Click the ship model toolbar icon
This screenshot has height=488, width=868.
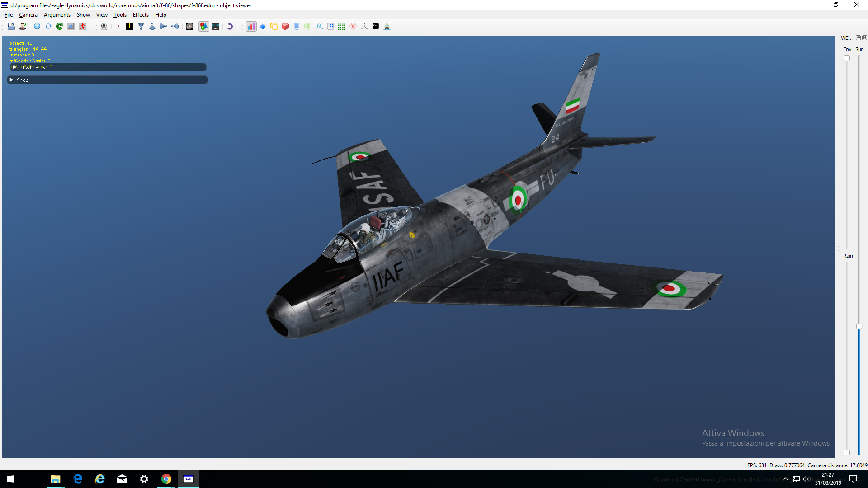(387, 26)
